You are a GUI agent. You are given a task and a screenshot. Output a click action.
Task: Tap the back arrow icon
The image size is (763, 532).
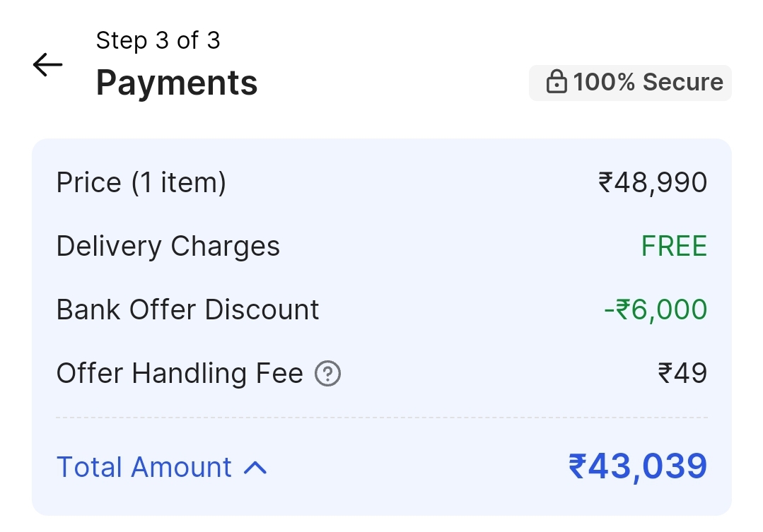(x=47, y=65)
